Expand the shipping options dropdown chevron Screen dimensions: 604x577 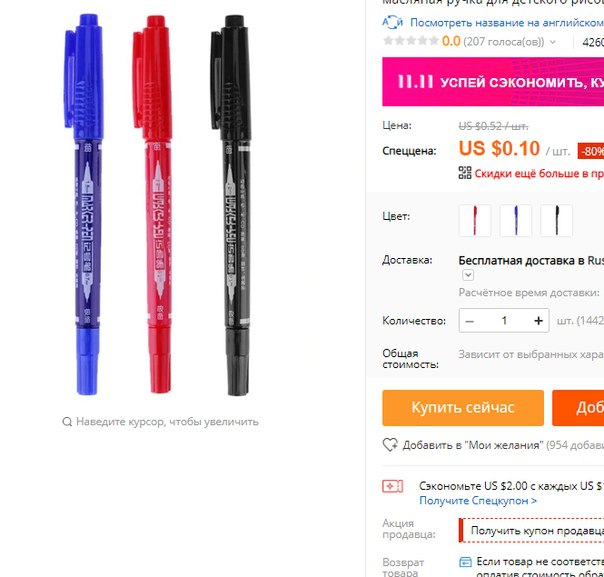tap(468, 275)
